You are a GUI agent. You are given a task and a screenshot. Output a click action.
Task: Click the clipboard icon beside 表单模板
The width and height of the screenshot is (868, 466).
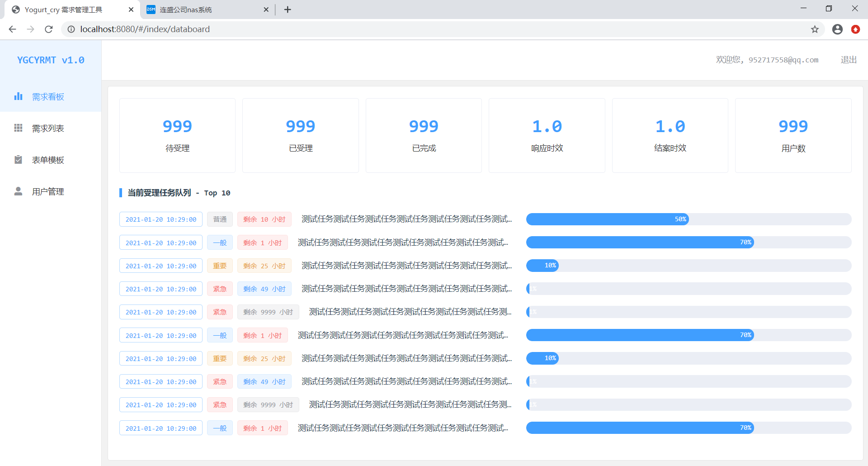(18, 160)
